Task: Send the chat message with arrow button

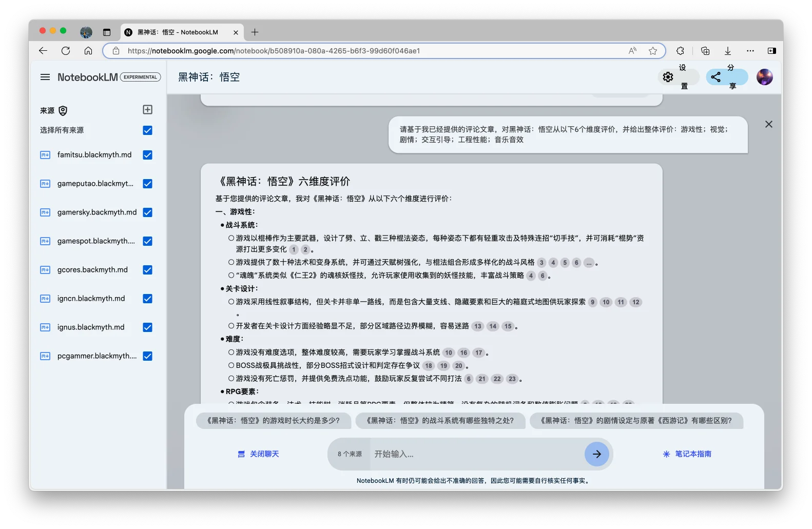Action: coord(596,454)
